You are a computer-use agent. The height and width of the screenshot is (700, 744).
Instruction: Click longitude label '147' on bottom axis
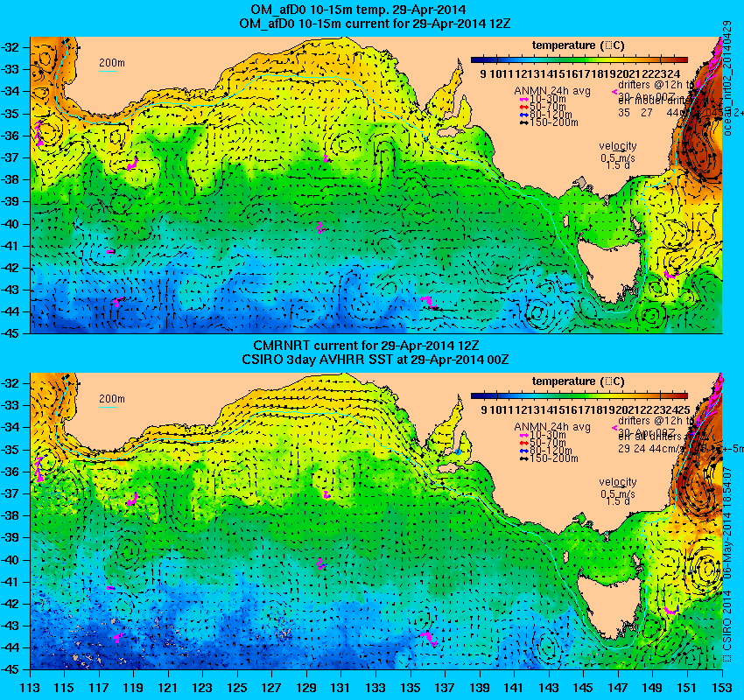click(x=617, y=688)
